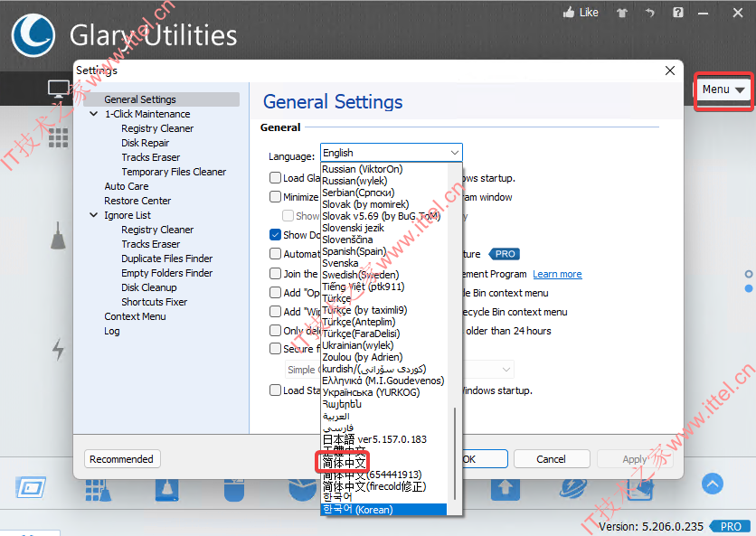Click the blue scroll-up circle icon
Image resolution: width=756 pixels, height=536 pixels.
point(712,484)
